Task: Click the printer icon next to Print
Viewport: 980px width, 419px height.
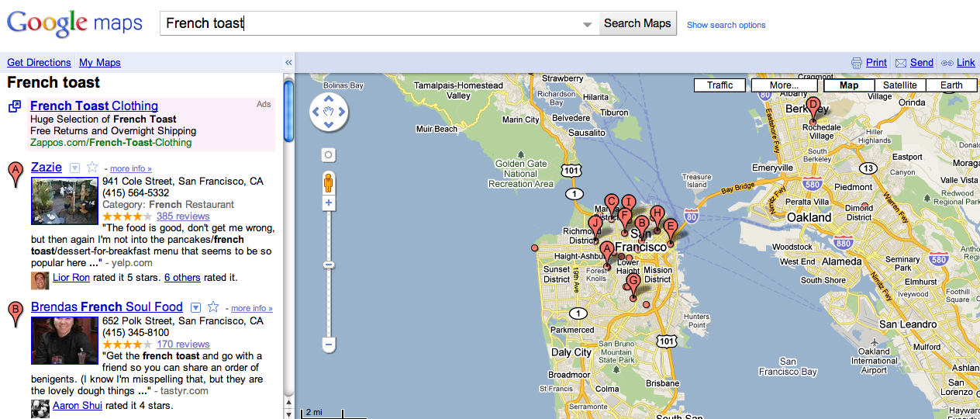Action: pyautogui.click(x=857, y=63)
